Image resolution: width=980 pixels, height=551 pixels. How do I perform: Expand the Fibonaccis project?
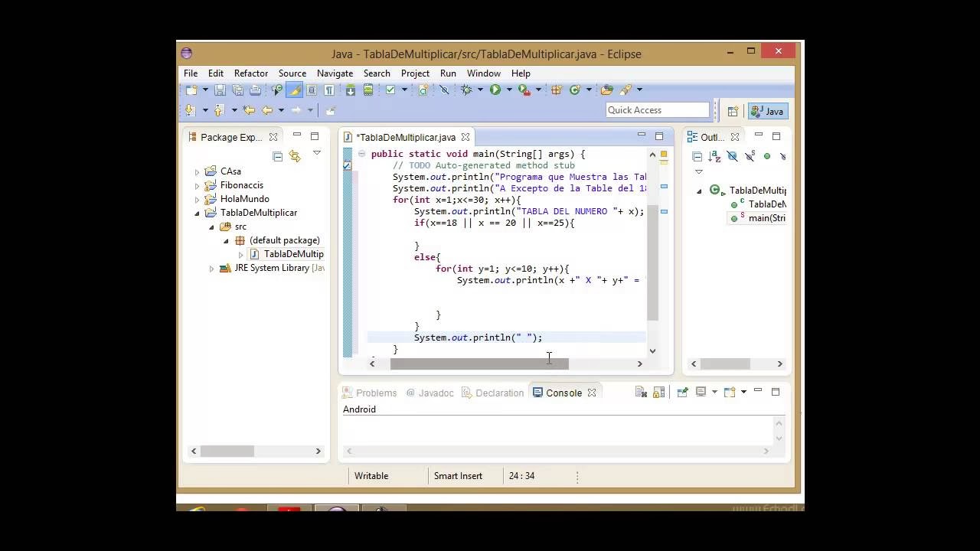click(x=197, y=186)
